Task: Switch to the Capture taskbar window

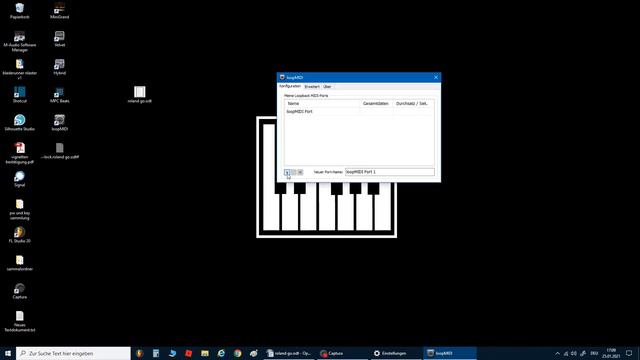Action: [342, 353]
